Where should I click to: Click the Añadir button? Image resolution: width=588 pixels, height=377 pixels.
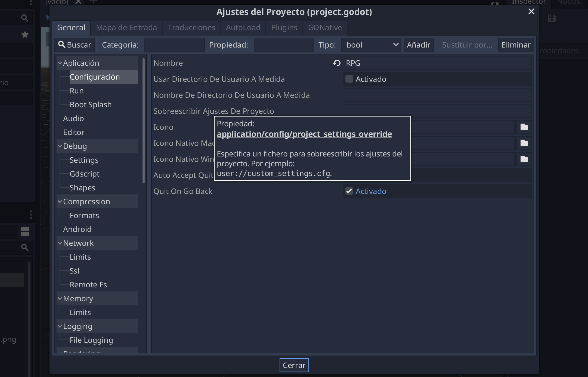[x=418, y=45]
